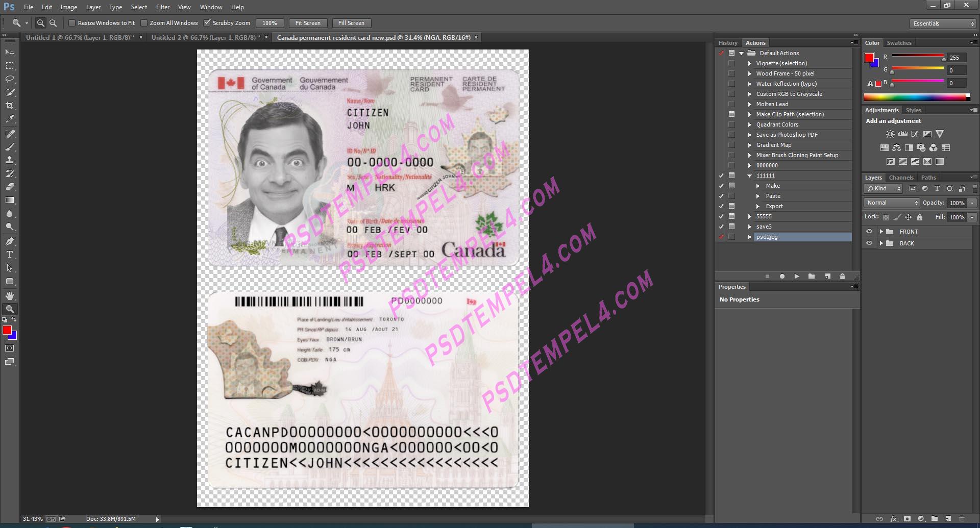Click the Fit Screen button
Viewport: 980px width, 528px height.
click(x=308, y=23)
